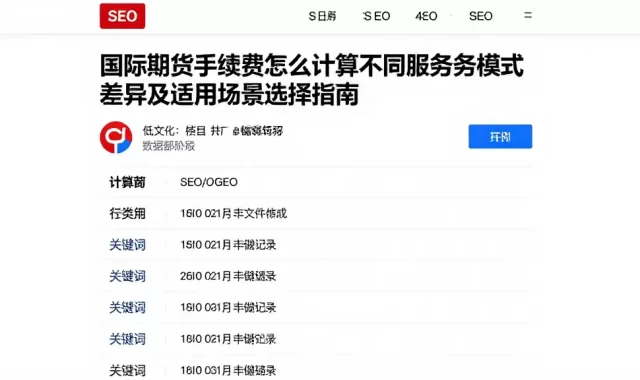Click the '行类用' row label

pyautogui.click(x=127, y=213)
